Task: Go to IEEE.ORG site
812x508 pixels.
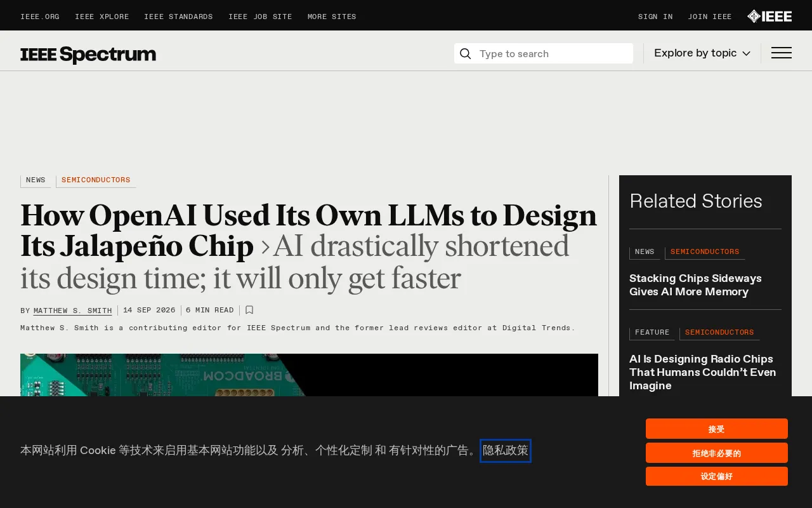Action: point(40,17)
